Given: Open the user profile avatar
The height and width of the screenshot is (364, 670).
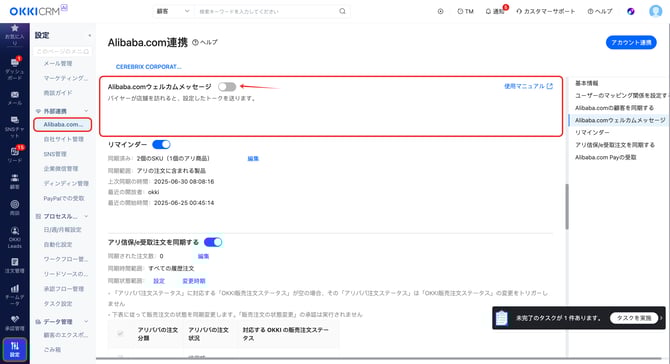Looking at the screenshot, I should [x=655, y=11].
